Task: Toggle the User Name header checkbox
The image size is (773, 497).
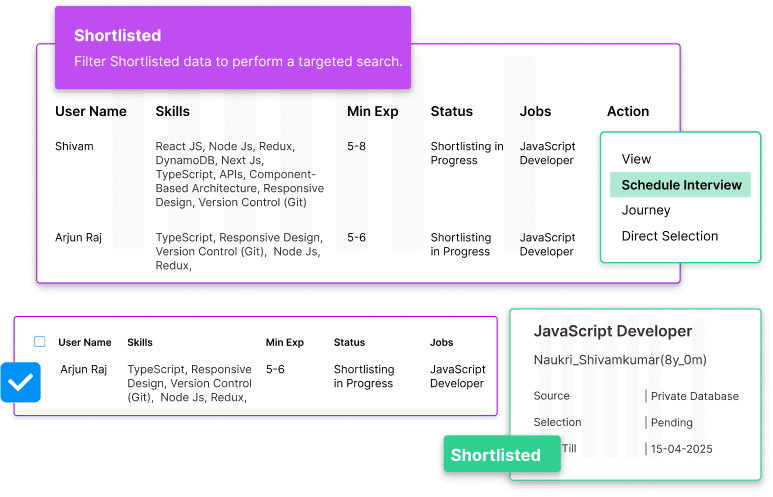Action: (40, 342)
